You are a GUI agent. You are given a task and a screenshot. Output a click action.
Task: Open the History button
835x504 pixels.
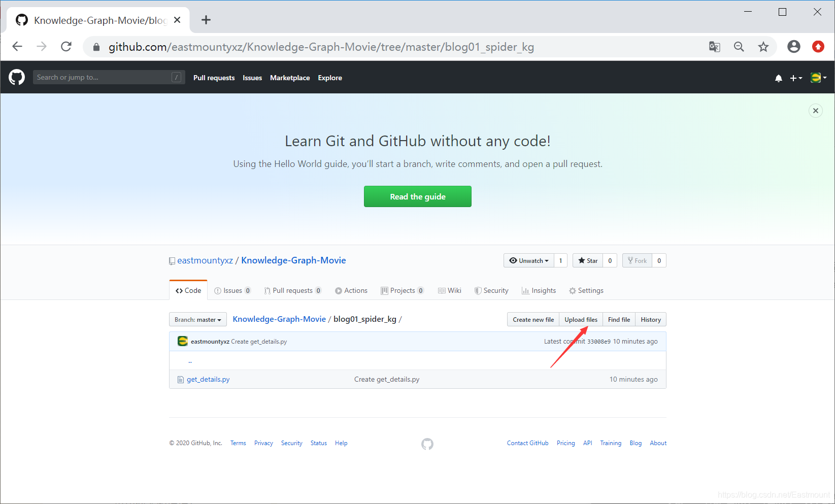coord(651,319)
